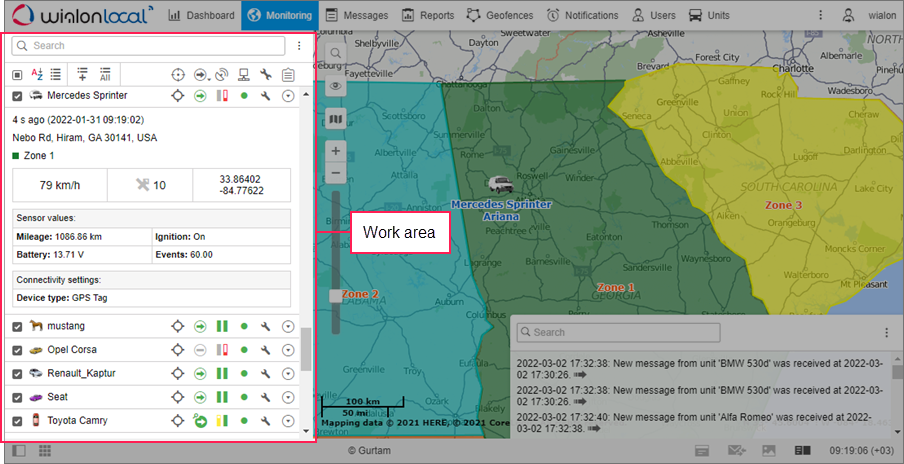The height and width of the screenshot is (464, 904).
Task: Open mustang properties wrench
Action: tap(266, 326)
